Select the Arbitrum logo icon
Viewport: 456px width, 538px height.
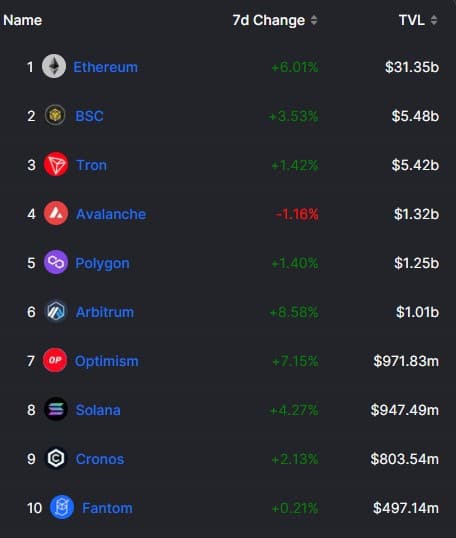(x=56, y=312)
